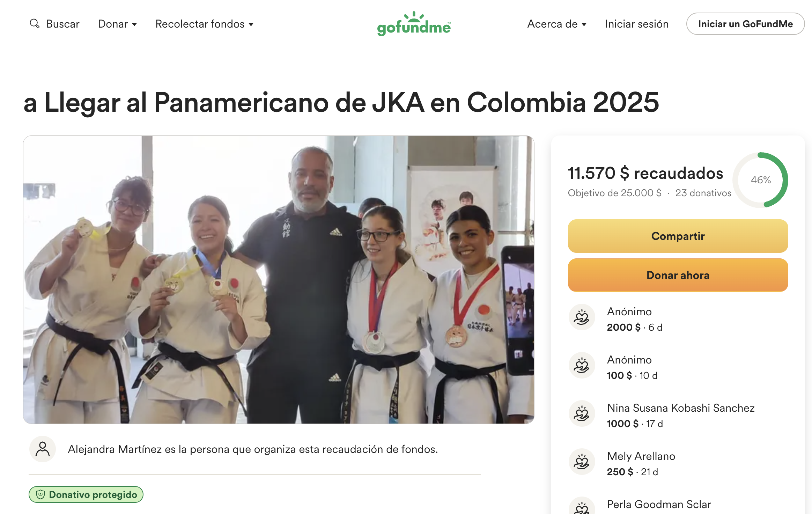This screenshot has width=812, height=514.
Task: Click donation icon beside 2000 $ Anónimo
Action: 582,317
